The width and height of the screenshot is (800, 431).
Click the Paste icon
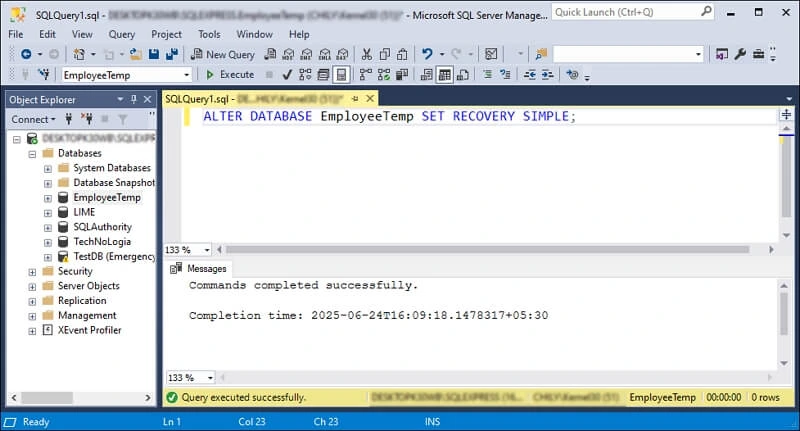403,54
